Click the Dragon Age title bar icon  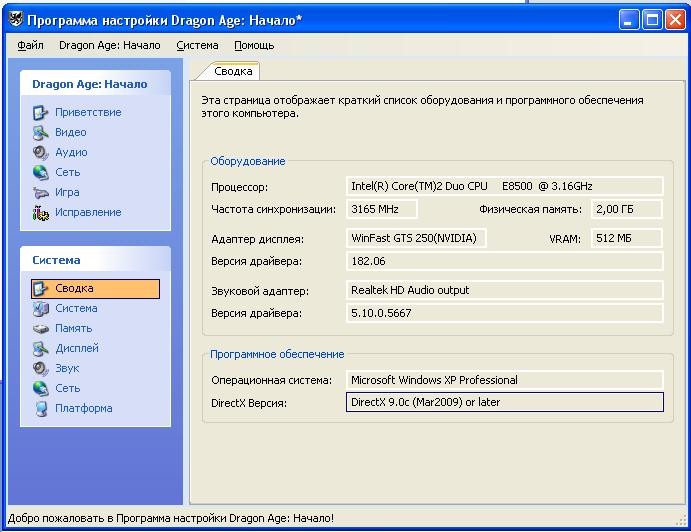point(15,20)
